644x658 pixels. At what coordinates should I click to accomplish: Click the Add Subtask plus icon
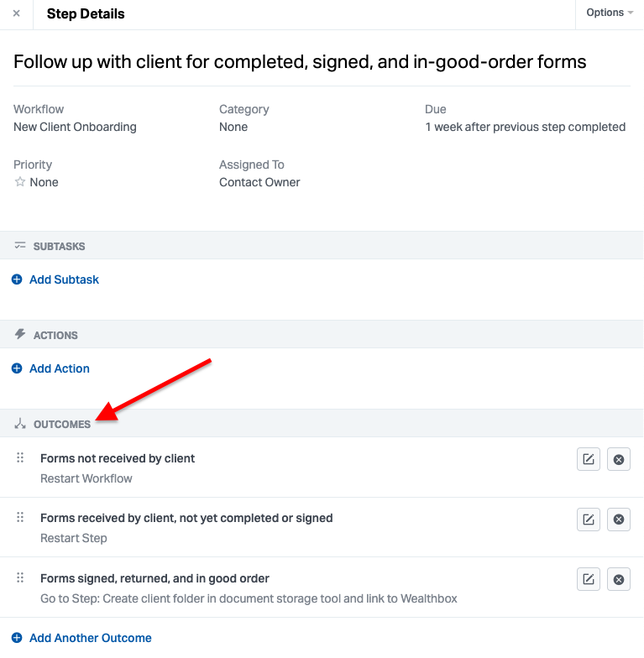pos(17,279)
